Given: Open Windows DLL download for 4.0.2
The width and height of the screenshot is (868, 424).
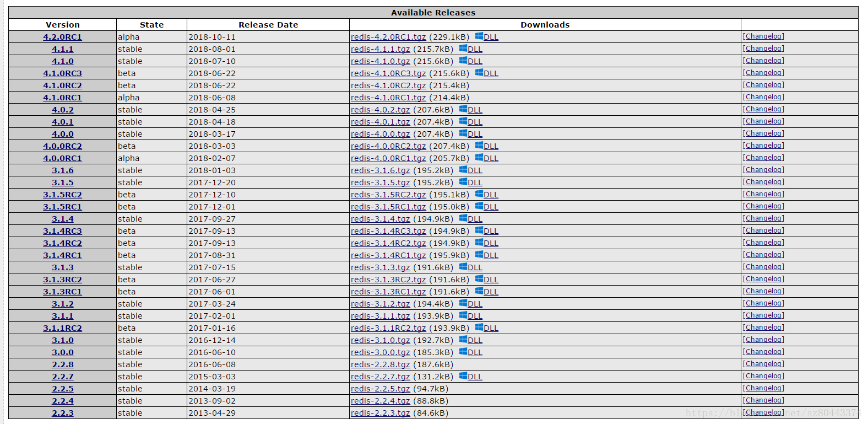Looking at the screenshot, I should pos(471,110).
